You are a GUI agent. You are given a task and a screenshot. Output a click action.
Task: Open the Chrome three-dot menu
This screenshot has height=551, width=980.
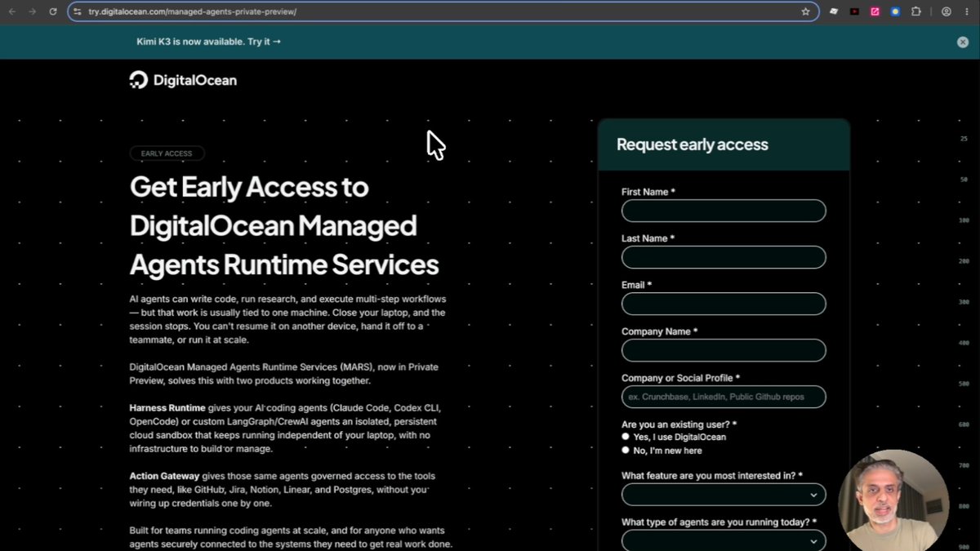pyautogui.click(x=967, y=11)
